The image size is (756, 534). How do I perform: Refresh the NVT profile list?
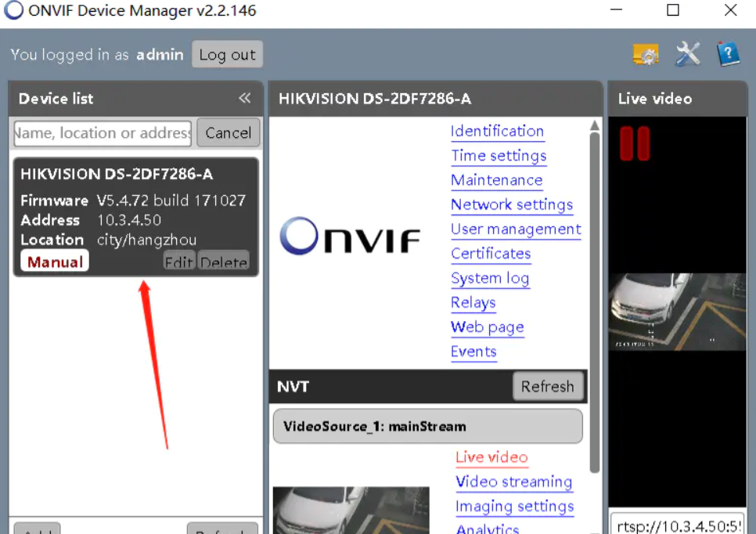click(549, 386)
